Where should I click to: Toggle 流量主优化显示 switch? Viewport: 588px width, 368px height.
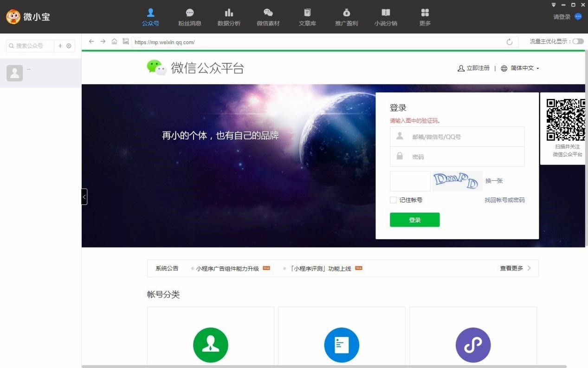(578, 41)
